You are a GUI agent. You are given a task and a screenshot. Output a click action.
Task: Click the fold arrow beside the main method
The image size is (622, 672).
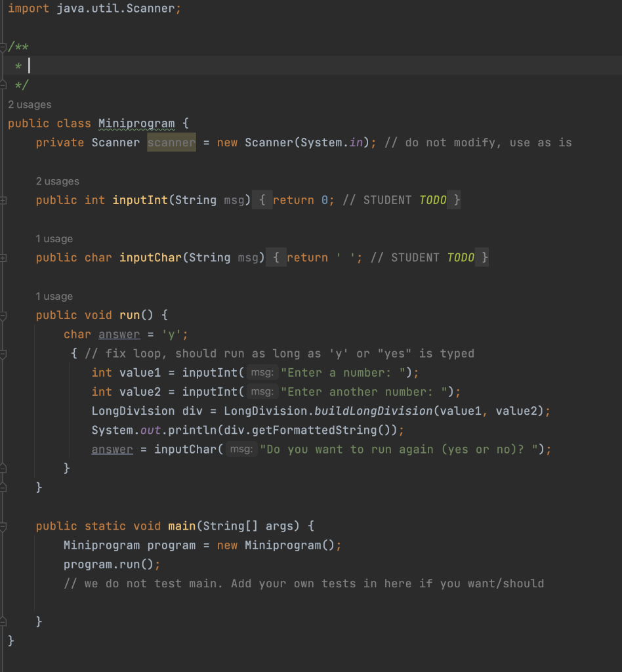coord(4,526)
